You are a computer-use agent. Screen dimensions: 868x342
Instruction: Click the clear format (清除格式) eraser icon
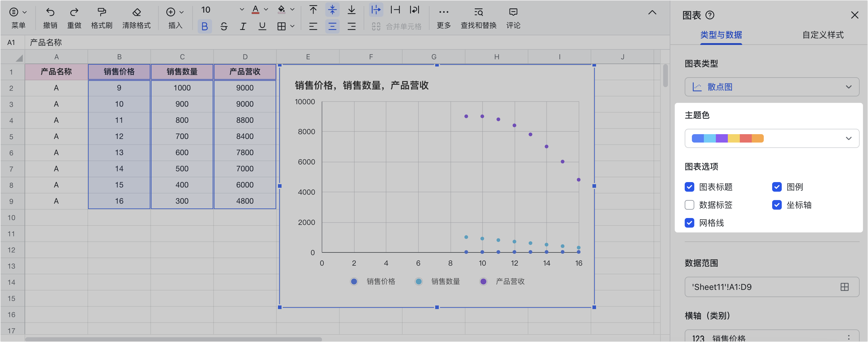click(137, 13)
